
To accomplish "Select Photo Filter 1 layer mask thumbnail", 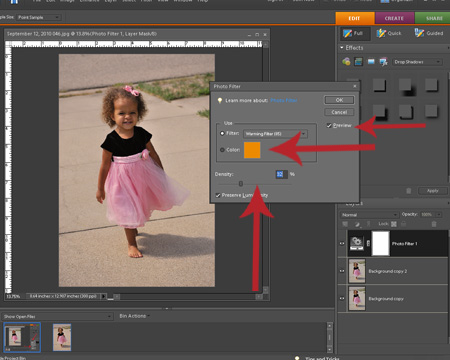I will click(380, 243).
